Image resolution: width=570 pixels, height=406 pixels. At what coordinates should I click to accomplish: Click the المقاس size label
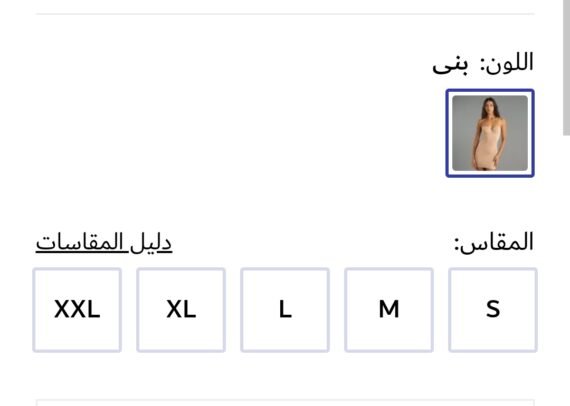(x=494, y=242)
